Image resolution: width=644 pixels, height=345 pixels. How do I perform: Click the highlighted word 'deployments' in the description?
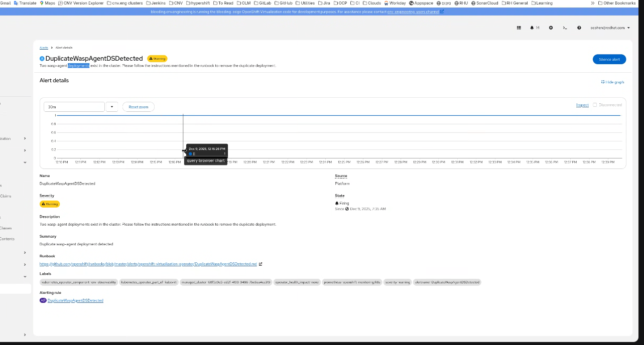(79, 66)
